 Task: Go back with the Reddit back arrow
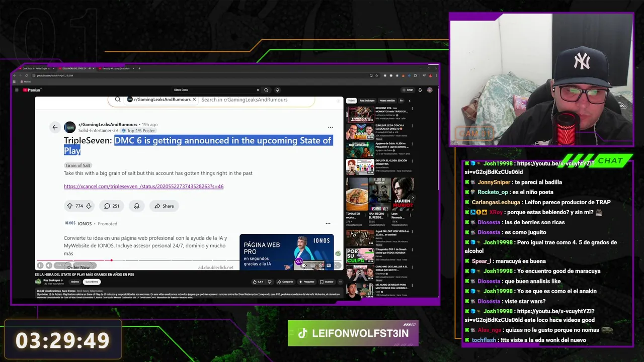(x=55, y=127)
